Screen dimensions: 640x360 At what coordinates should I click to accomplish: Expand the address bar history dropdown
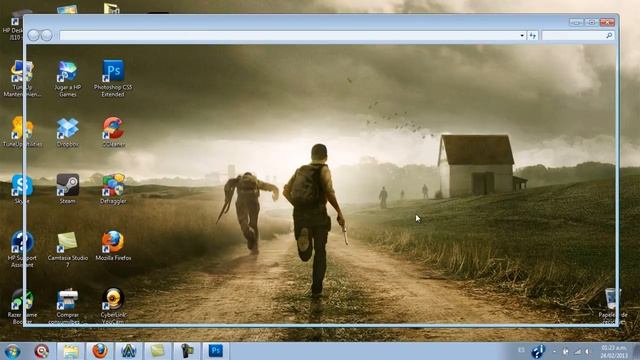pyautogui.click(x=522, y=36)
